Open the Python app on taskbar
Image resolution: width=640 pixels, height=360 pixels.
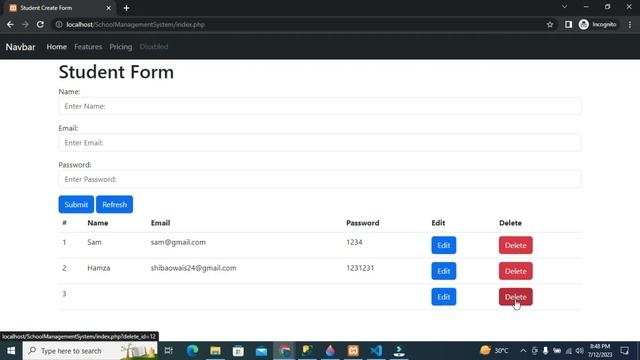307,351
